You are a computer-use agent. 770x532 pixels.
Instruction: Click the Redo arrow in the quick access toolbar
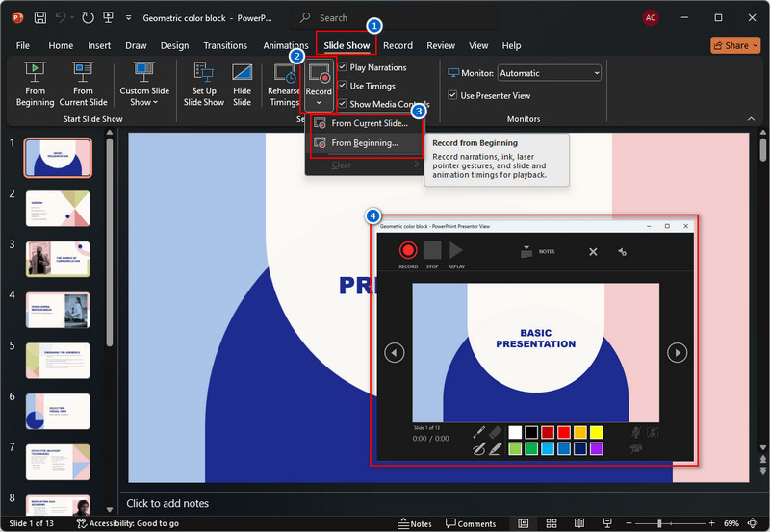tap(88, 17)
